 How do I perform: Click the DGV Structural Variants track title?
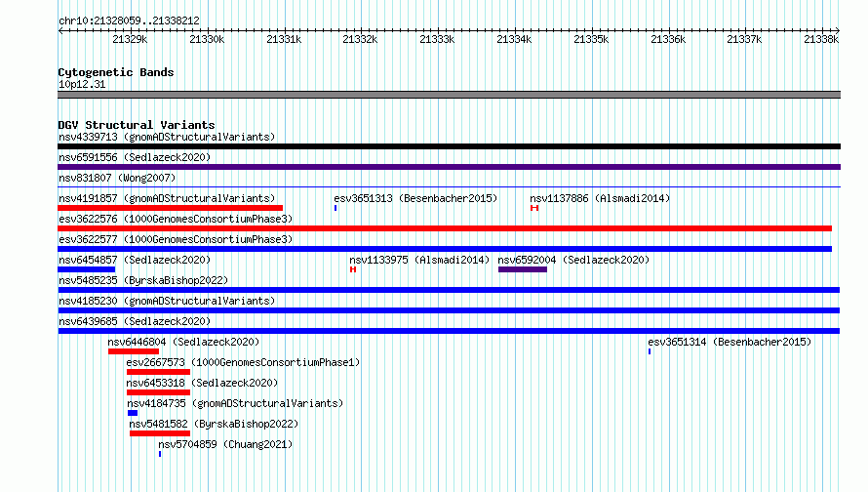[x=137, y=125]
